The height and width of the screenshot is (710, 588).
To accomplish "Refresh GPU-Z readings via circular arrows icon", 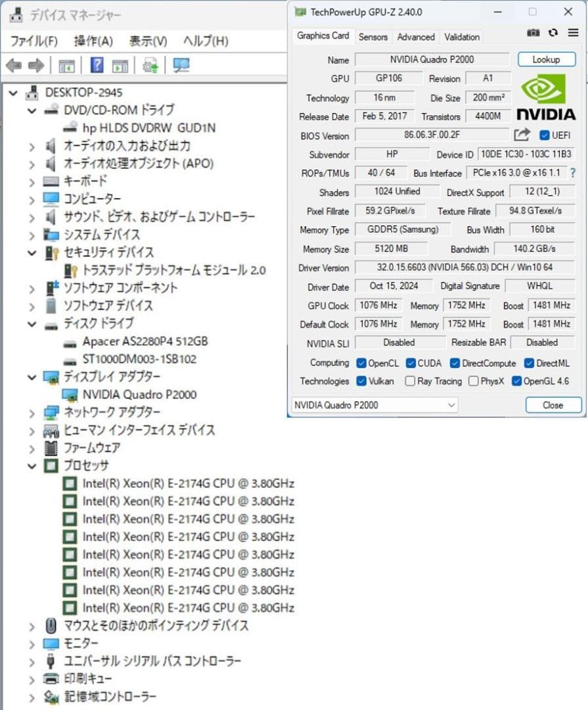I will (x=553, y=32).
